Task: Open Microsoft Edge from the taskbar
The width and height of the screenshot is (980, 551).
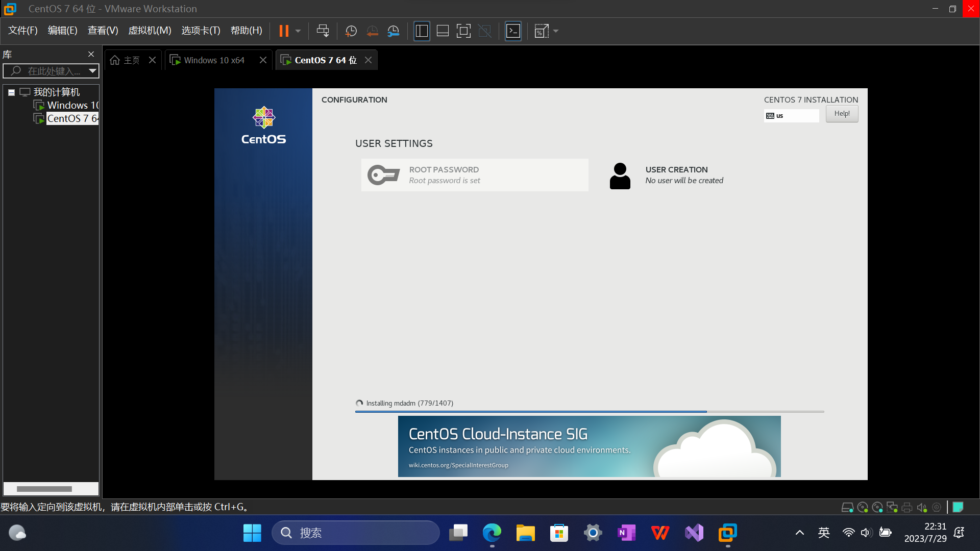Action: (492, 533)
